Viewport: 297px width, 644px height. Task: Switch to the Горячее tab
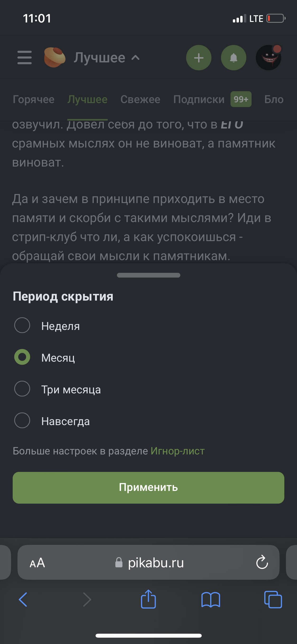pyautogui.click(x=34, y=99)
